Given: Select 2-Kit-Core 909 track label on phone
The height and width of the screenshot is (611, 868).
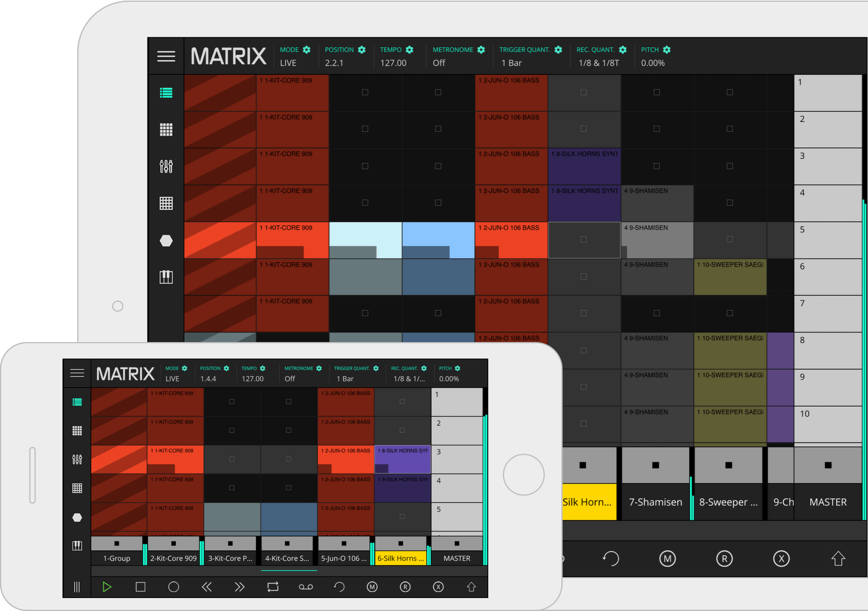Looking at the screenshot, I should pyautogui.click(x=173, y=558).
